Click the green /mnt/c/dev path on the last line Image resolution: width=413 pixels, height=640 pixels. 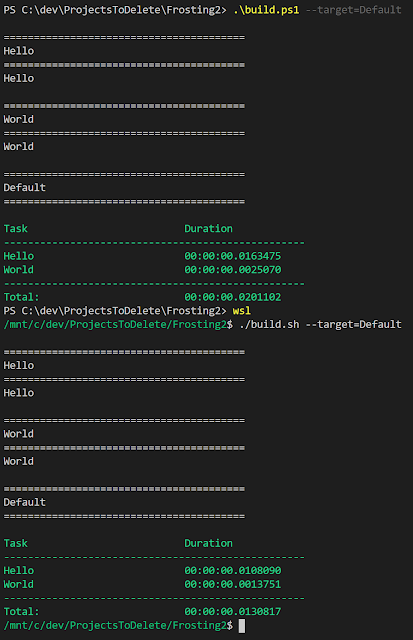118,625
